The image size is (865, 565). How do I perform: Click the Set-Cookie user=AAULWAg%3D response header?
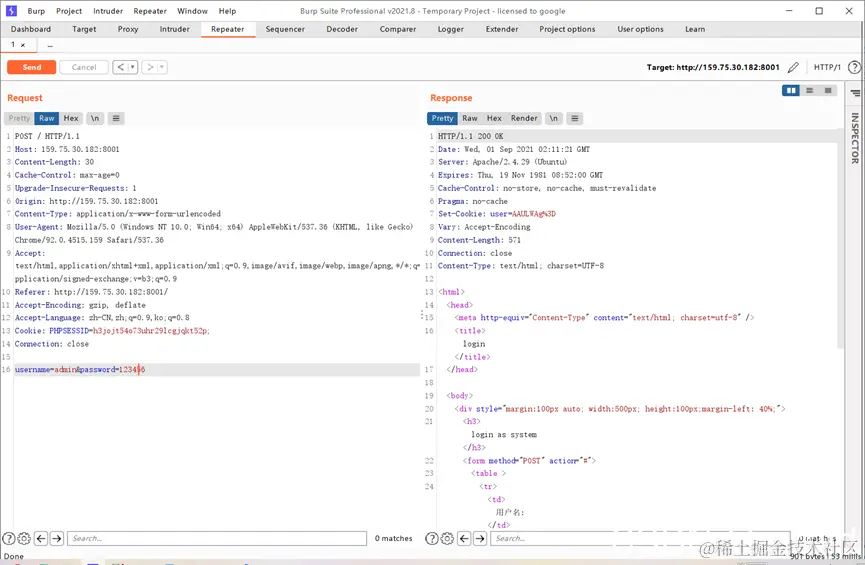tap(497, 214)
